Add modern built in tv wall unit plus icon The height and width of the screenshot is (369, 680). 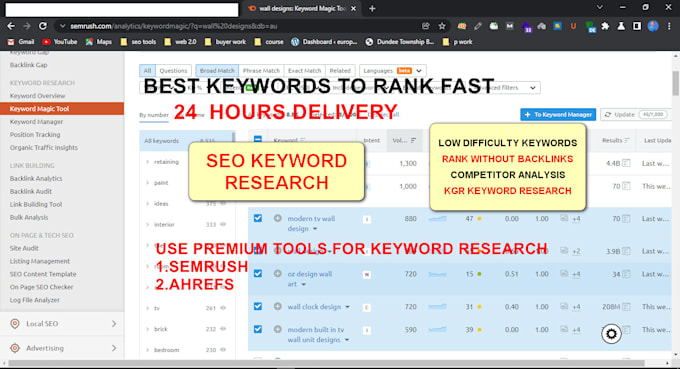click(x=278, y=329)
